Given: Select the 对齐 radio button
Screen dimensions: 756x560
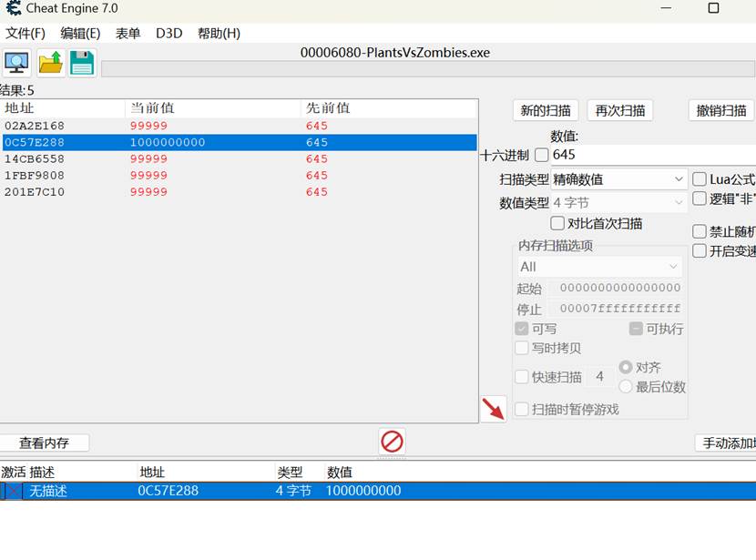Looking at the screenshot, I should pos(626,367).
